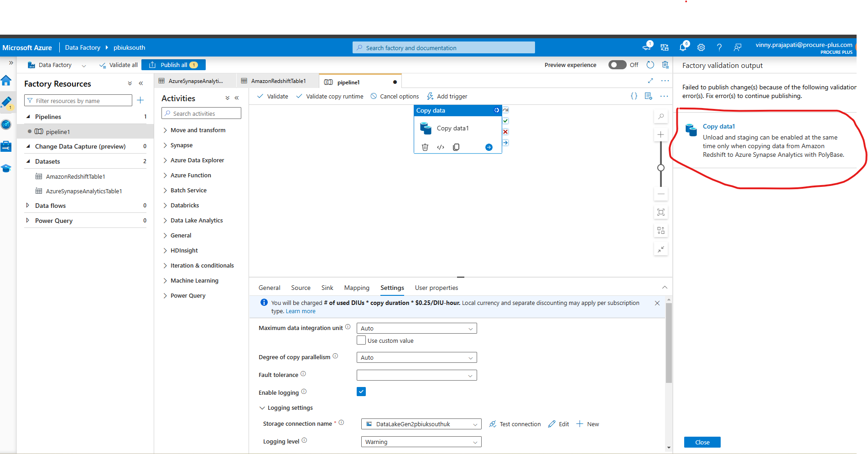The width and height of the screenshot is (868, 454).
Task: Click Test connection for storage
Action: (515, 424)
